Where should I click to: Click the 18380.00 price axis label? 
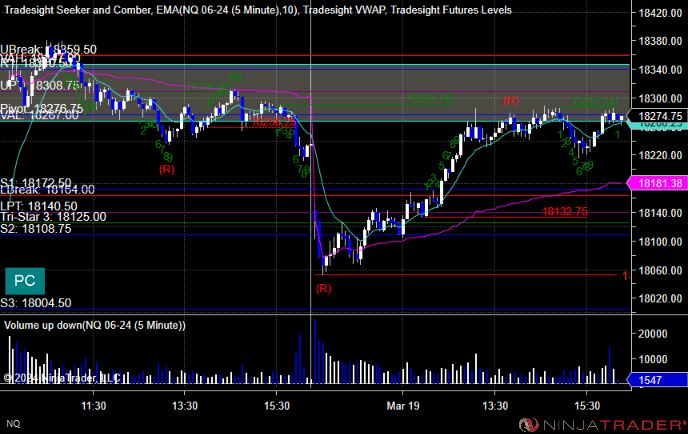pyautogui.click(x=660, y=41)
